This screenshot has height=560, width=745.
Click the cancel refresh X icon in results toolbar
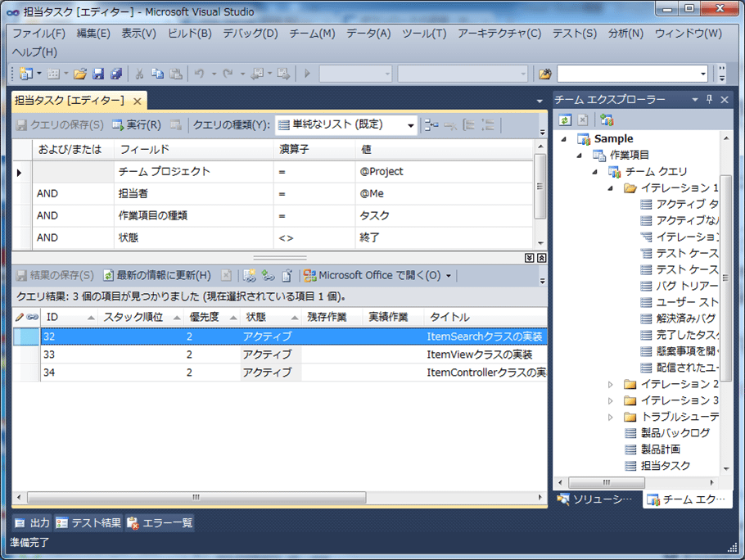[227, 275]
